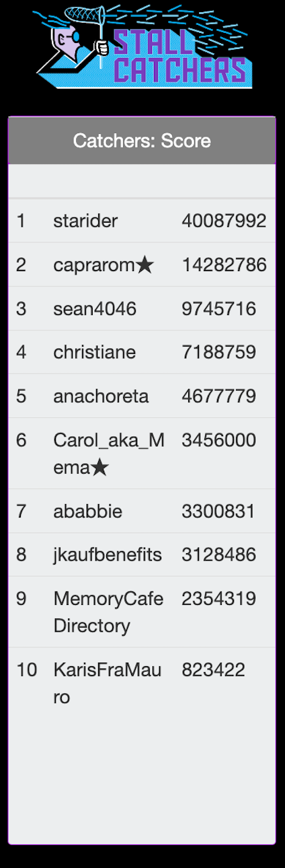Click the star icon next to caprarom
Image resolution: width=285 pixels, height=868 pixels.
145,265
